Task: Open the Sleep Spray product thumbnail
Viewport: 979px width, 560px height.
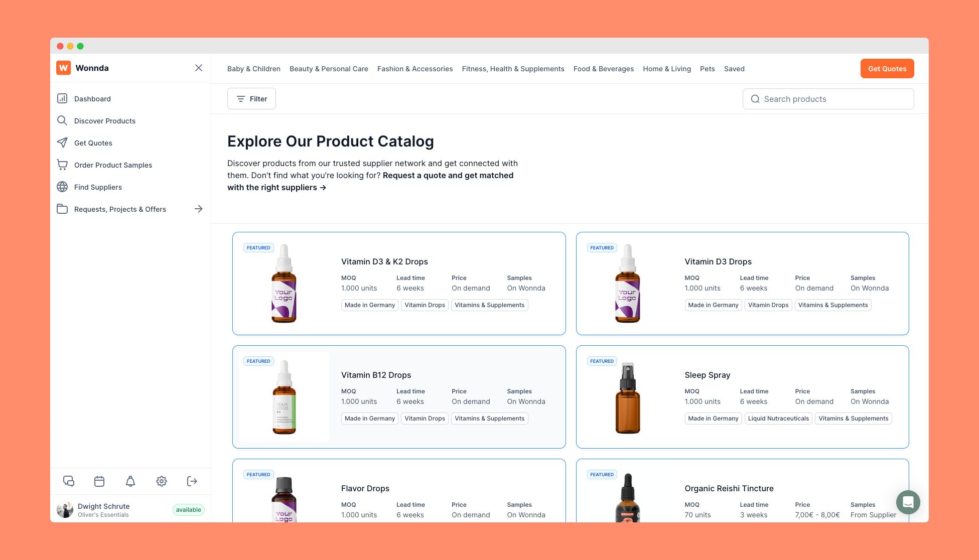Action: coord(627,397)
